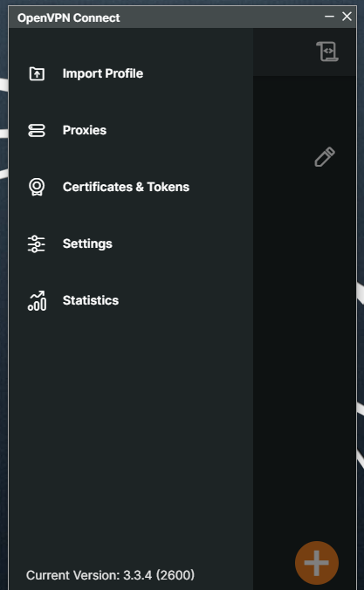
Task: Dismiss the menu via dimmed right overlay
Action: click(304, 319)
